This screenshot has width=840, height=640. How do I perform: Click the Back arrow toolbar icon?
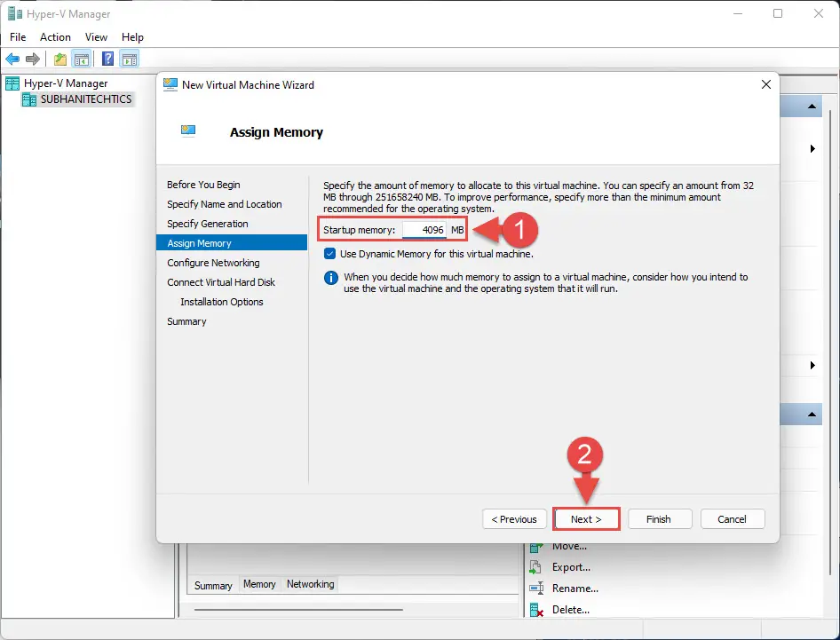(12, 59)
